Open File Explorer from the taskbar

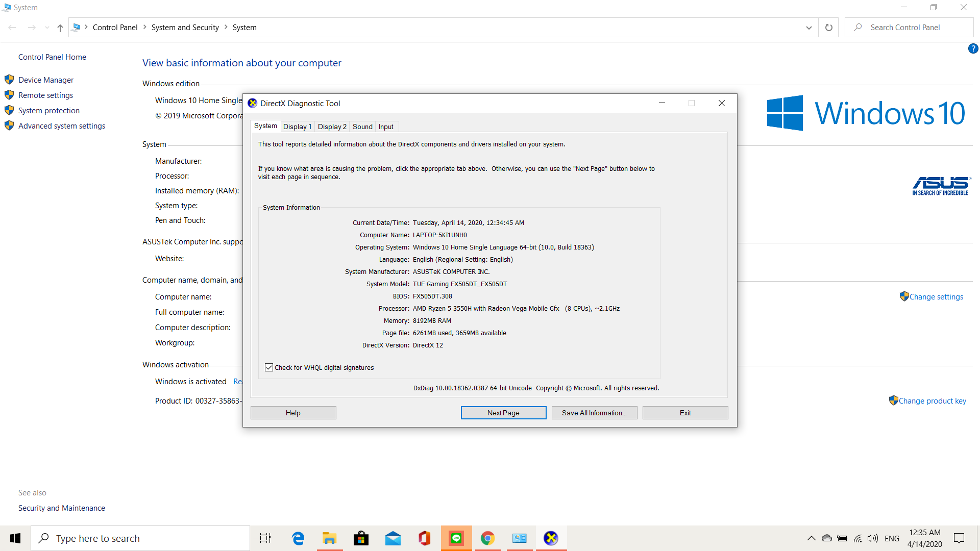tap(330, 538)
